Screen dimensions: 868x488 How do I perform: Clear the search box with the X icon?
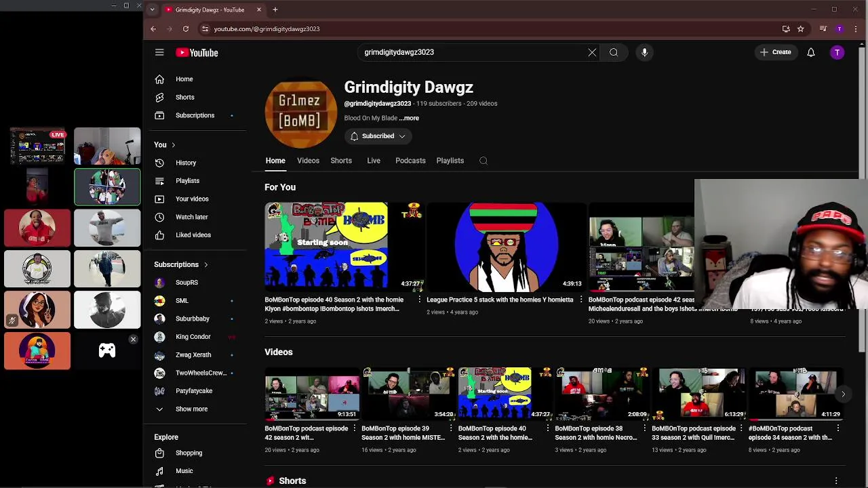click(592, 52)
